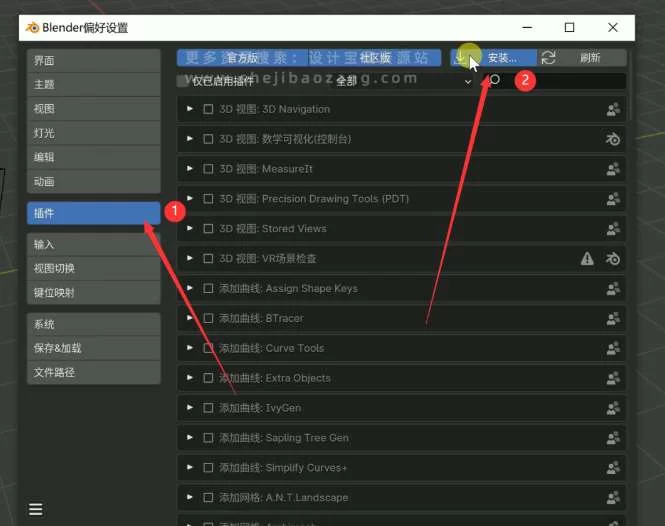665x526 pixels.
Task: Switch to the 界面 preferences section
Action: pyautogui.click(x=93, y=60)
